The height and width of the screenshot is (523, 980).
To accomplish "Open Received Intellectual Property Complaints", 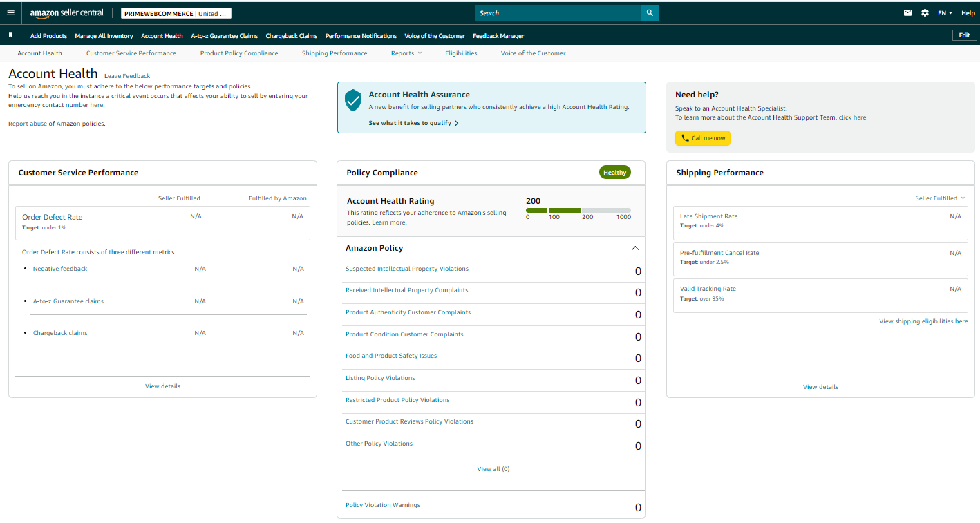I will pos(406,290).
